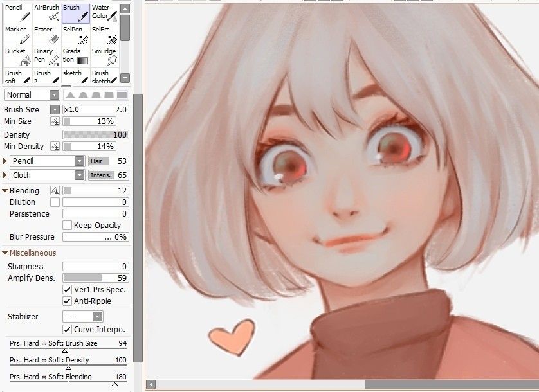The height and width of the screenshot is (392, 539).
Task: Select the Water Color tool
Action: [104, 13]
